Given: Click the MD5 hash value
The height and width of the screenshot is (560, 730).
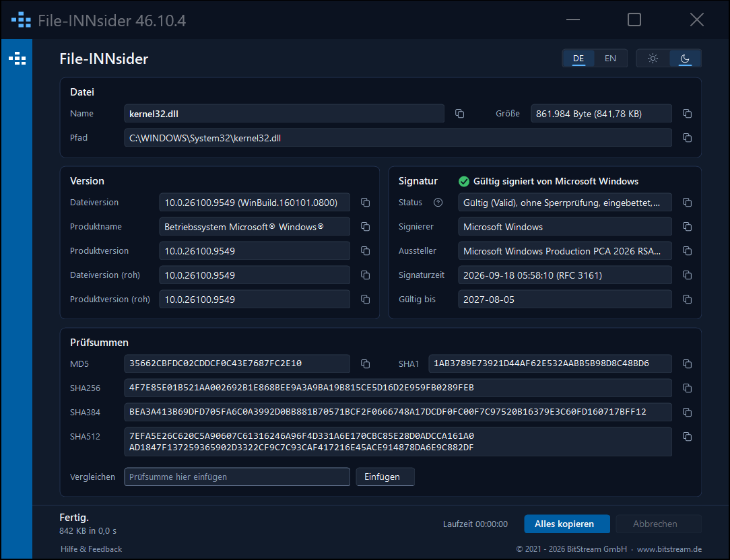Looking at the screenshot, I should coord(237,363).
